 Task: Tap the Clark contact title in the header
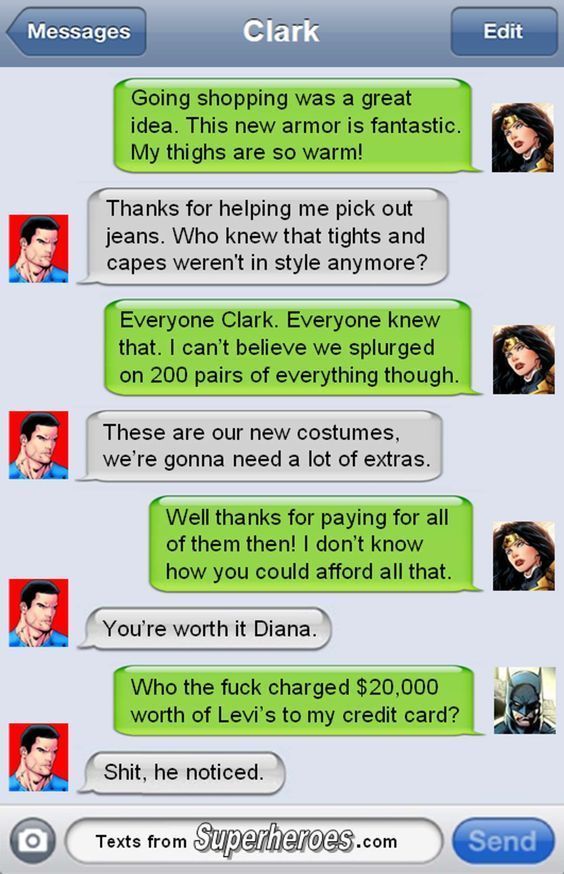click(281, 31)
